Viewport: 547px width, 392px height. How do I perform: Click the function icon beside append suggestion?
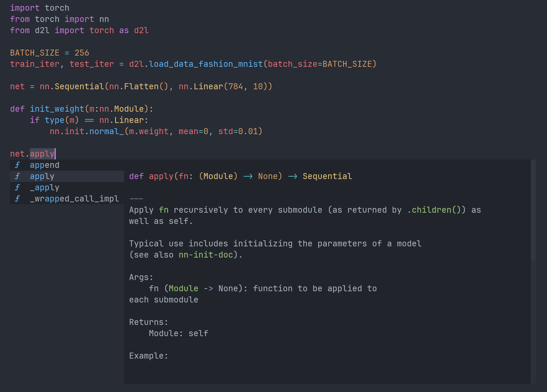coord(17,165)
